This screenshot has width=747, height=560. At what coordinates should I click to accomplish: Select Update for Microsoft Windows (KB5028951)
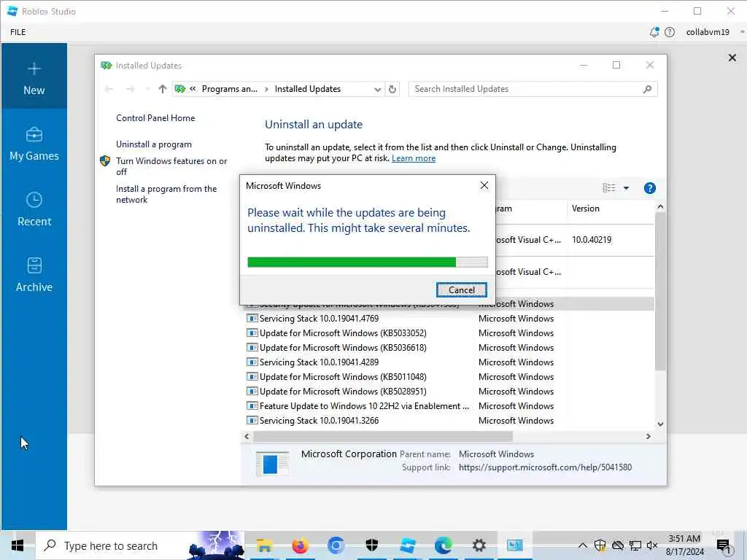click(449, 392)
